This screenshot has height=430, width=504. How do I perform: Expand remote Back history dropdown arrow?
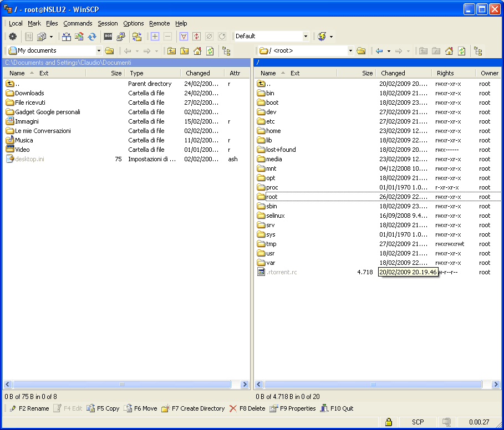389,51
